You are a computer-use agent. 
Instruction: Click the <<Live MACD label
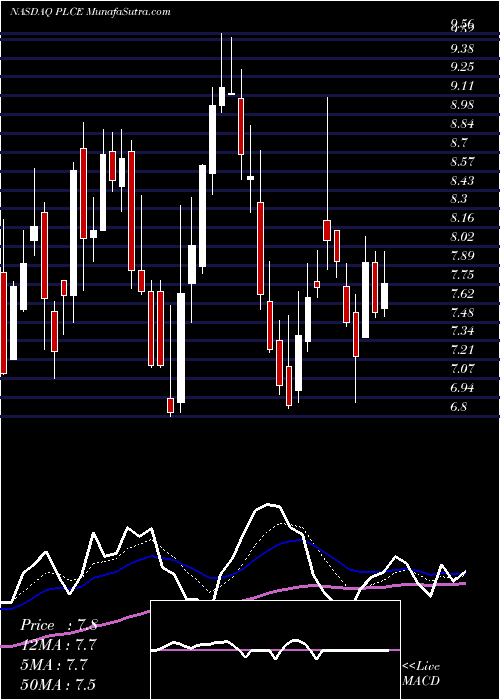click(421, 674)
